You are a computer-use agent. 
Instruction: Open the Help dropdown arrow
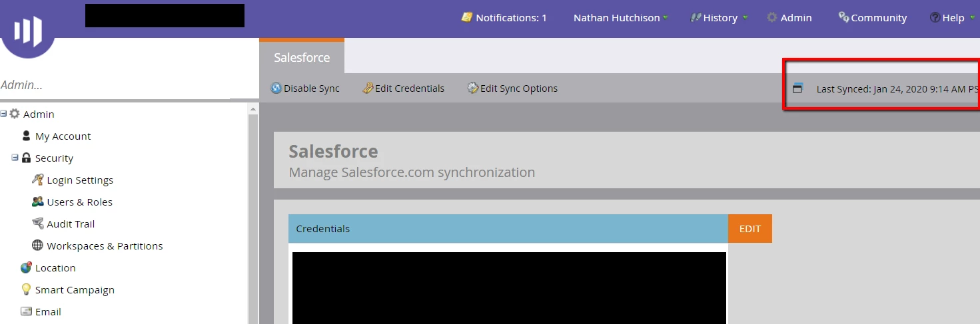click(x=972, y=18)
